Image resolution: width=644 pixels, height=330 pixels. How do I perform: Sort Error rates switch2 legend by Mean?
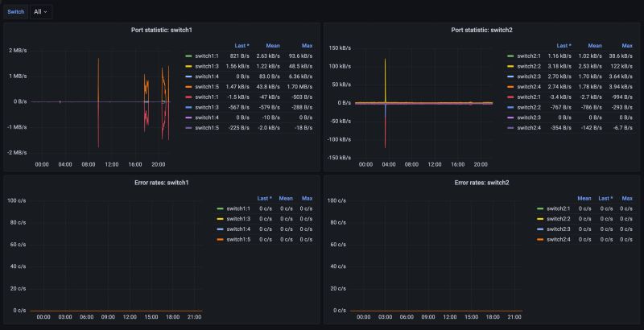pyautogui.click(x=584, y=199)
